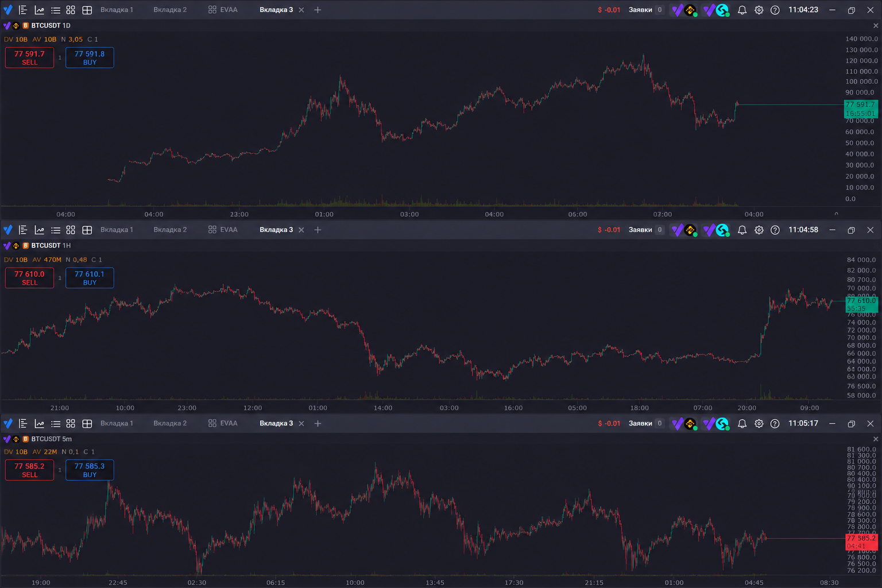
Task: Add a new tab in the 1D window
Action: pos(318,10)
